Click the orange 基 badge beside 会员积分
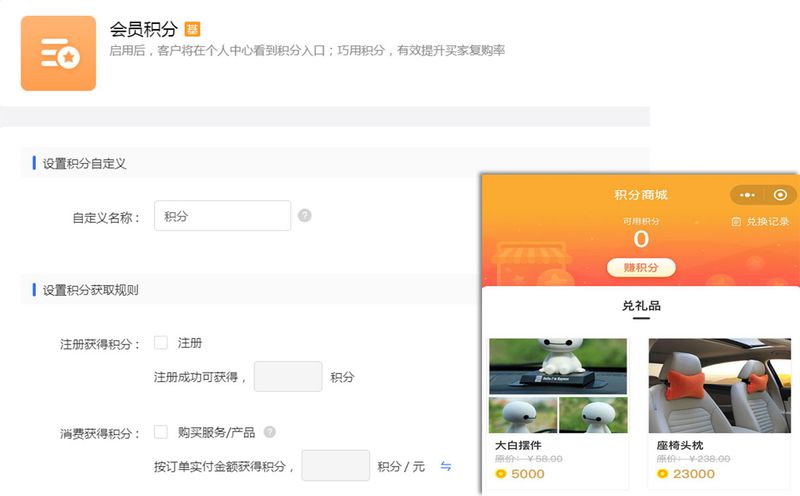This screenshot has height=496, width=800. pos(192,29)
